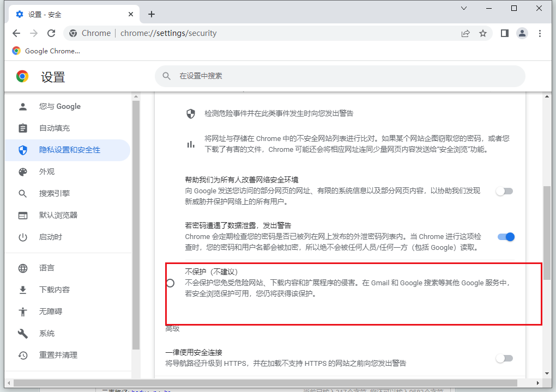
Task: Open 搜索引擎 settings section
Action: [x=68, y=194]
